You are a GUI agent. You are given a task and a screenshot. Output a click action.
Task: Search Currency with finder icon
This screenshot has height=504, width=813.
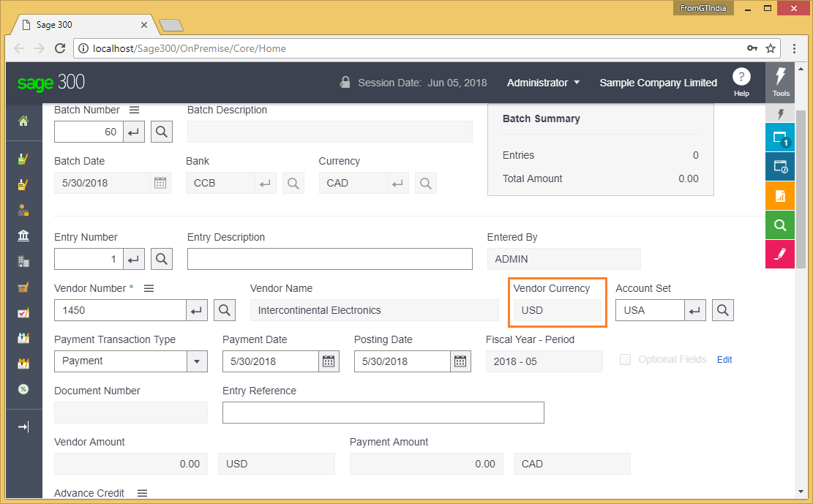(x=426, y=183)
